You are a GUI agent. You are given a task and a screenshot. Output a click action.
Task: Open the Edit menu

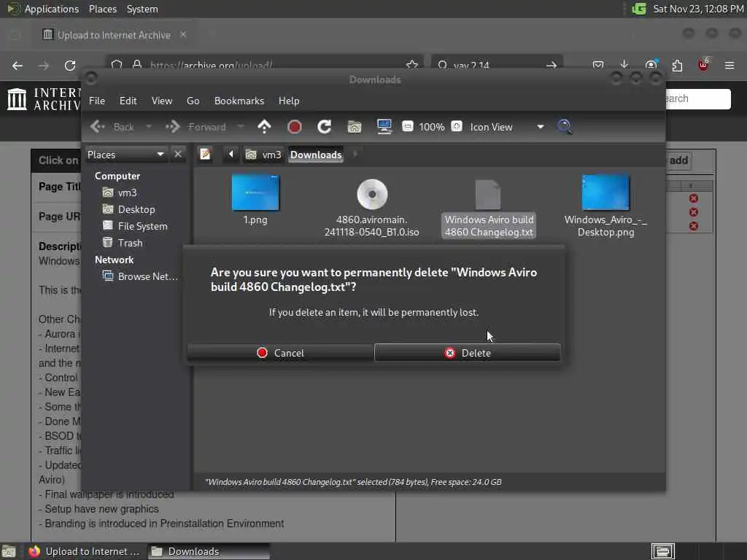pyautogui.click(x=128, y=101)
